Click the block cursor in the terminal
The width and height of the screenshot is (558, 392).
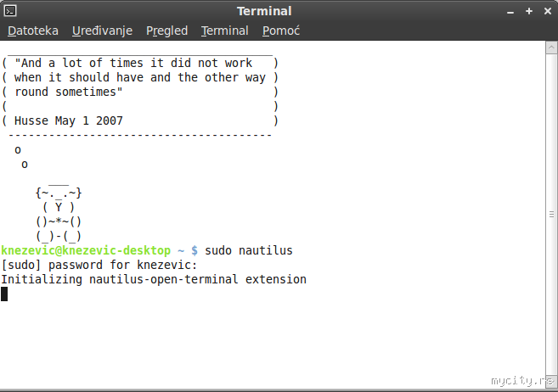[x=4, y=294]
